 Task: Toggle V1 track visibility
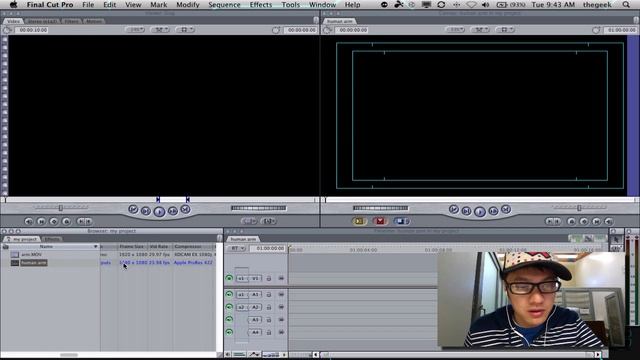pos(229,278)
